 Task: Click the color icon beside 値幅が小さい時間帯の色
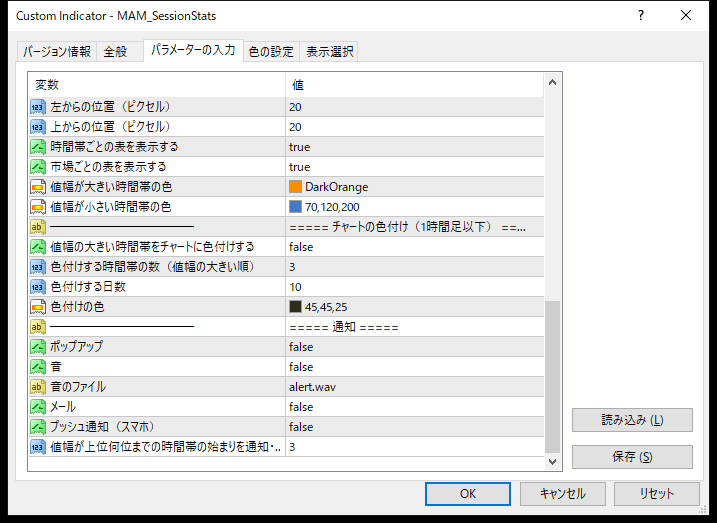[x=37, y=207]
